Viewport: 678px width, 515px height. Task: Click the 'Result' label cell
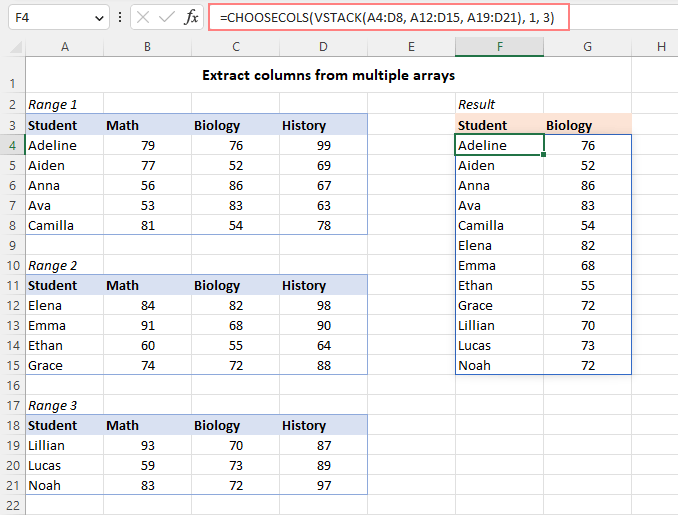coord(499,104)
